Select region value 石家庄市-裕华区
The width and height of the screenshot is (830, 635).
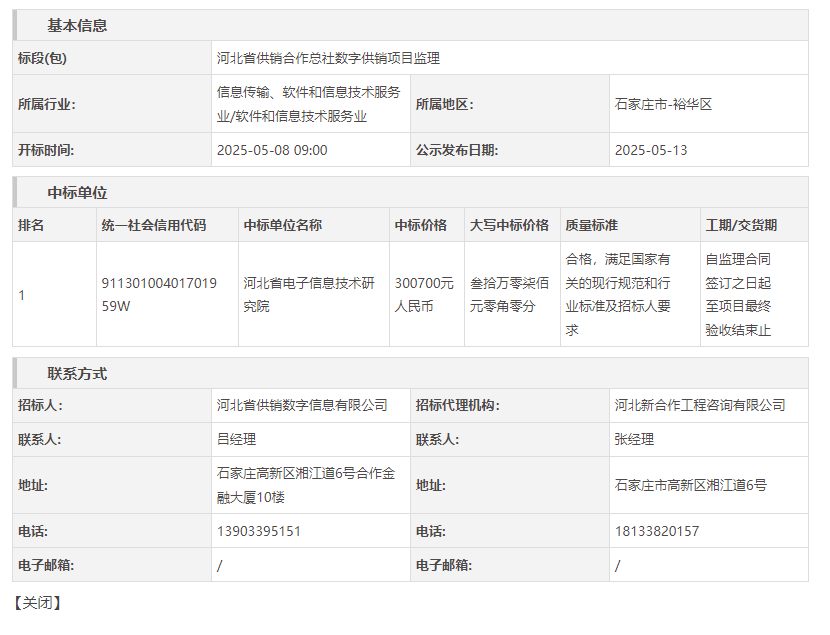point(663,104)
